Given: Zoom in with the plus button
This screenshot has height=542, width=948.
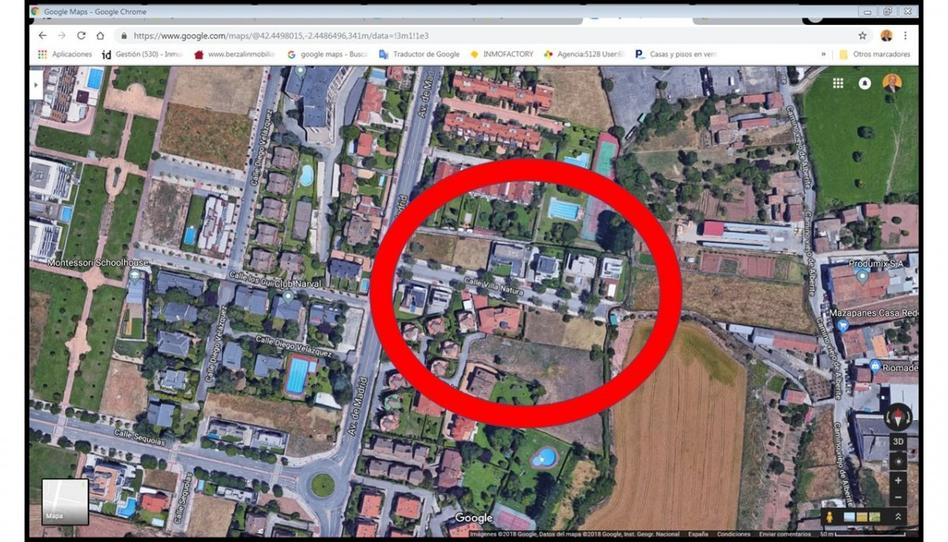Looking at the screenshot, I should pyautogui.click(x=898, y=480).
